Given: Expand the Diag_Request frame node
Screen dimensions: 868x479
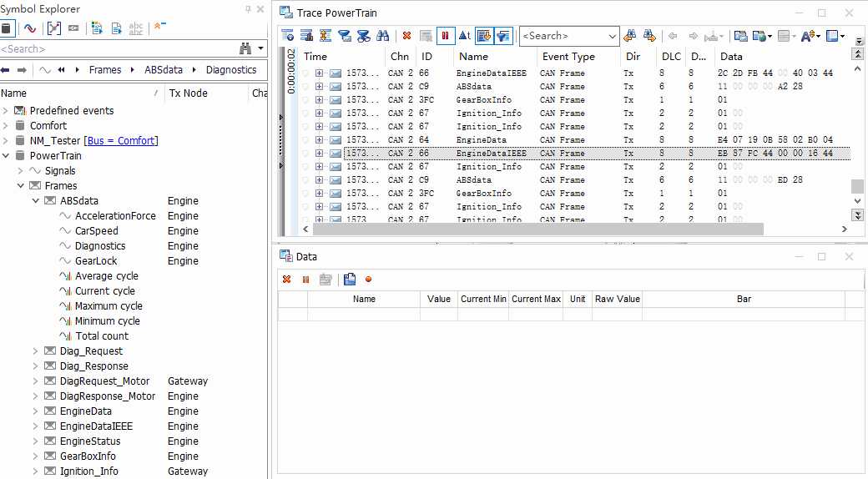Looking at the screenshot, I should click(35, 351).
